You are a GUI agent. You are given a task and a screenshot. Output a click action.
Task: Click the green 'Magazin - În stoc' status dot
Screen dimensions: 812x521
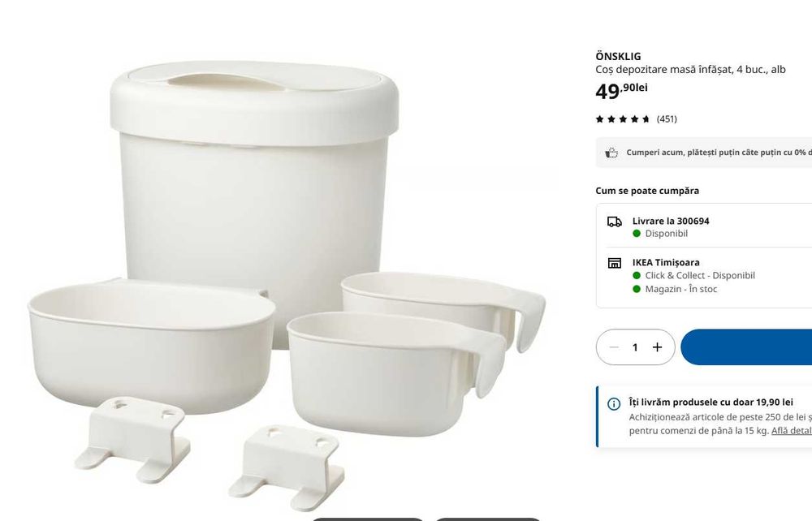pos(637,289)
